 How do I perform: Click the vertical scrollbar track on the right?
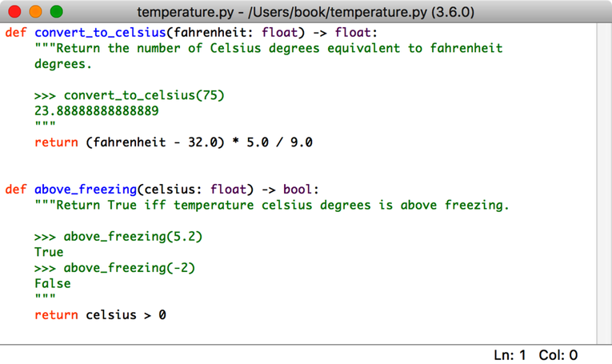point(604,184)
